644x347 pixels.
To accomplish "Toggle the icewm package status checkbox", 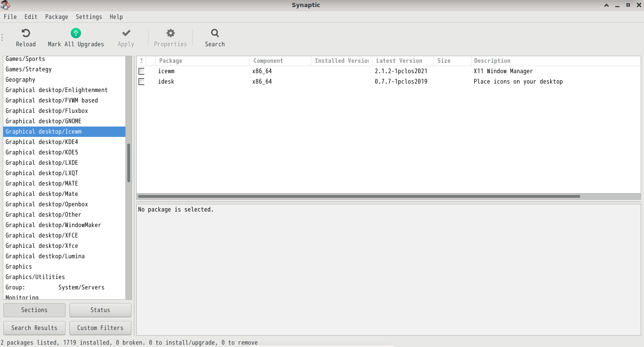I will click(x=141, y=71).
